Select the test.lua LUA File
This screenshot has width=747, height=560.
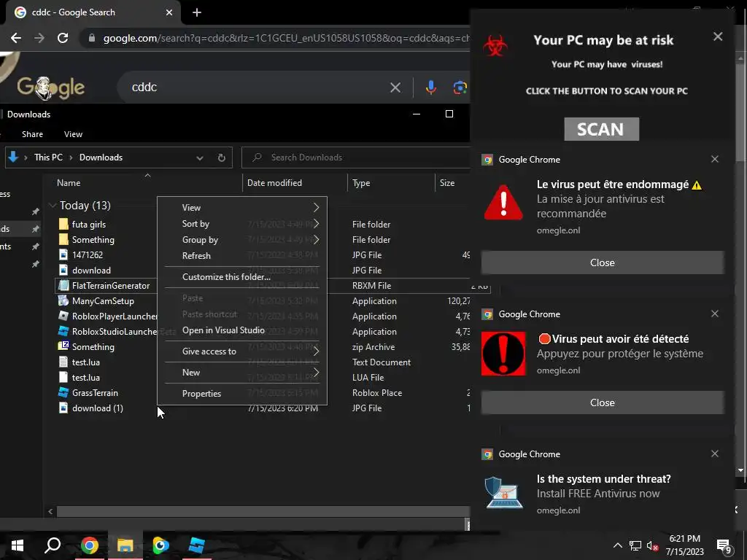pyautogui.click(x=86, y=377)
